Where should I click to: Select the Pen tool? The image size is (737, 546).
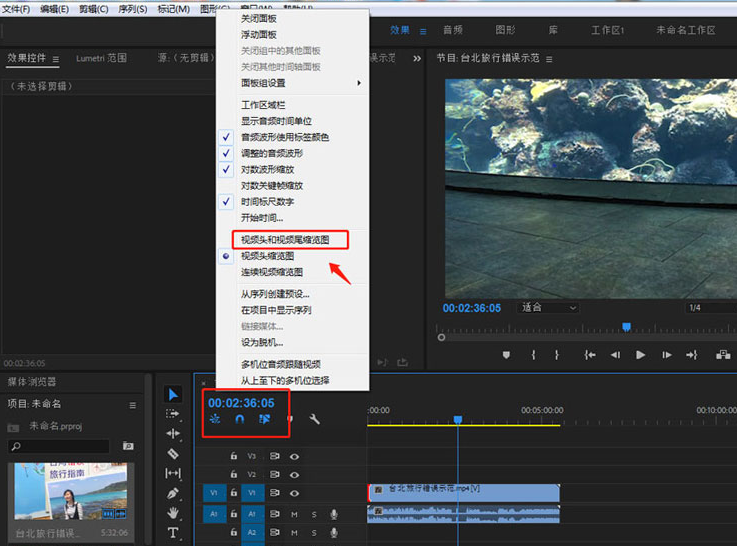(173, 493)
